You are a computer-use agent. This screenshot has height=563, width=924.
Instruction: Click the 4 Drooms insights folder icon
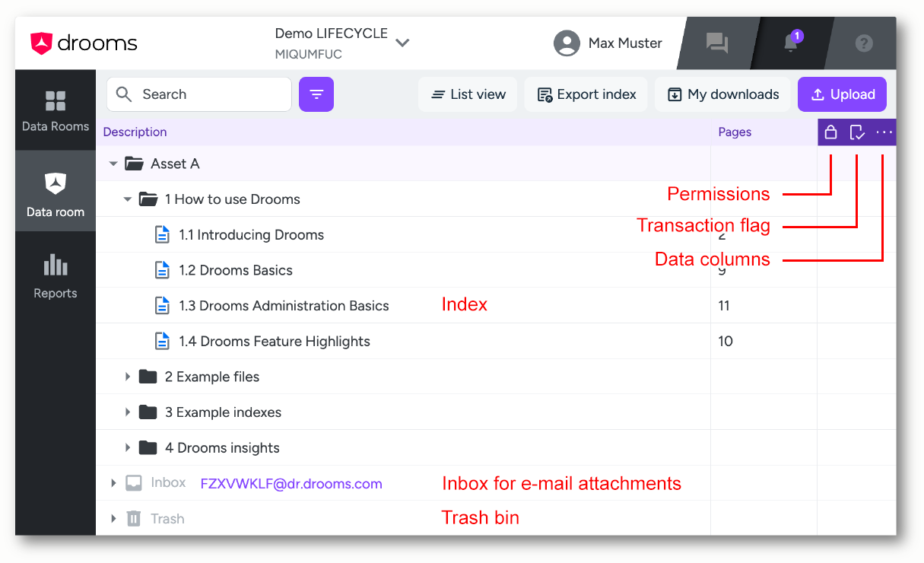(x=148, y=447)
